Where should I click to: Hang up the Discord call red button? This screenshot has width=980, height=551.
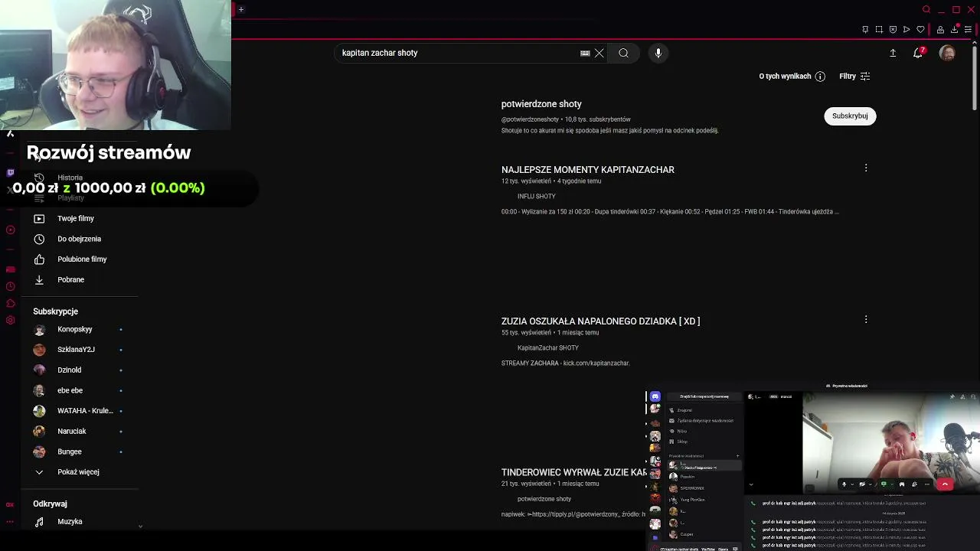945,484
